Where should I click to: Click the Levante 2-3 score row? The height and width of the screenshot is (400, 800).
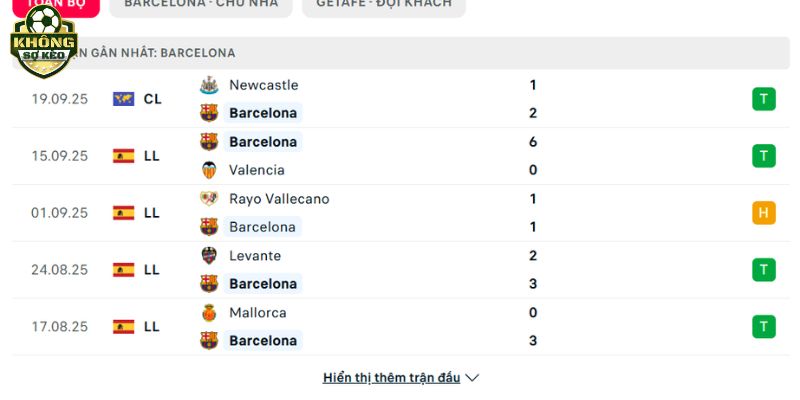pos(401,269)
